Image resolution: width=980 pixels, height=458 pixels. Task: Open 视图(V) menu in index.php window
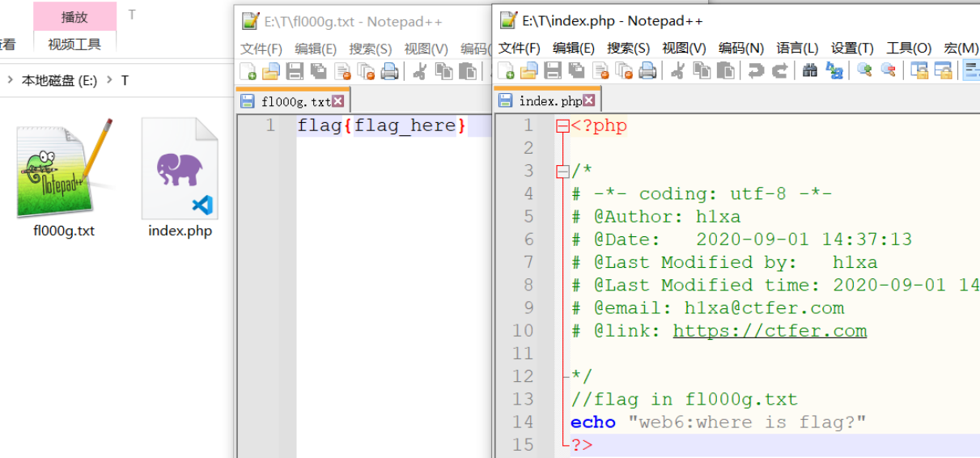point(684,49)
